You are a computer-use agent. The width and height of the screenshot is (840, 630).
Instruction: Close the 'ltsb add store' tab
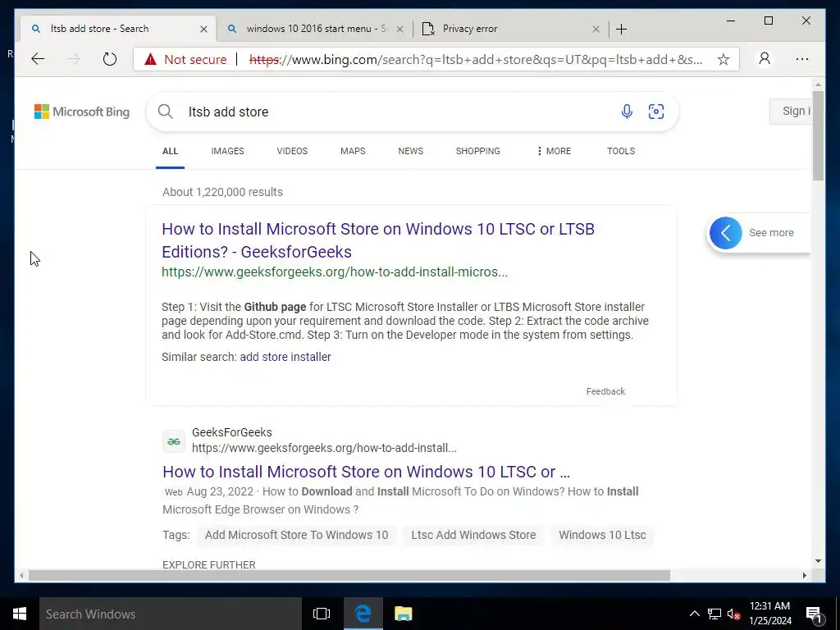pos(203,29)
